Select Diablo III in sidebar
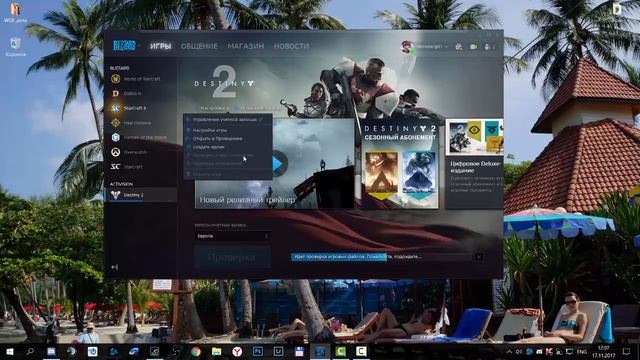The image size is (640, 360). click(x=141, y=93)
